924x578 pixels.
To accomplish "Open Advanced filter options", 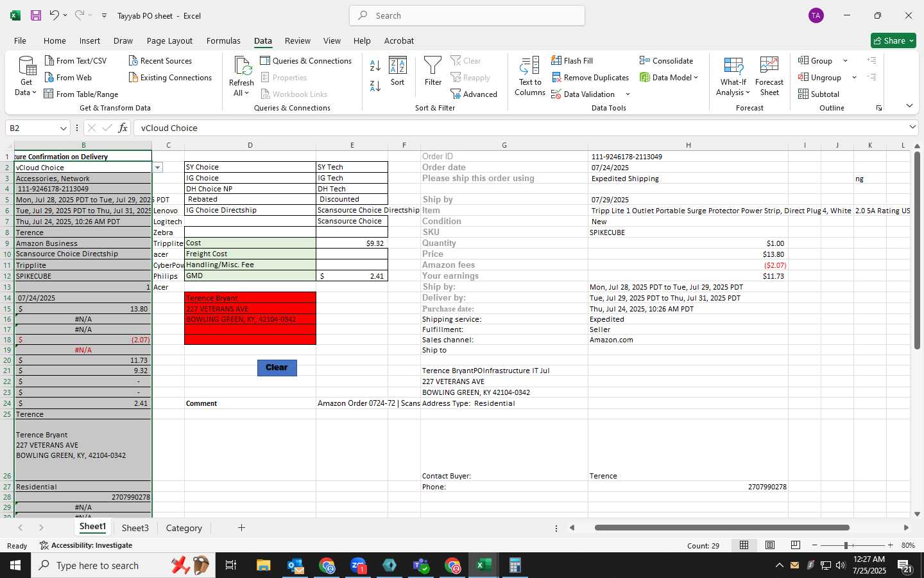I will click(474, 94).
